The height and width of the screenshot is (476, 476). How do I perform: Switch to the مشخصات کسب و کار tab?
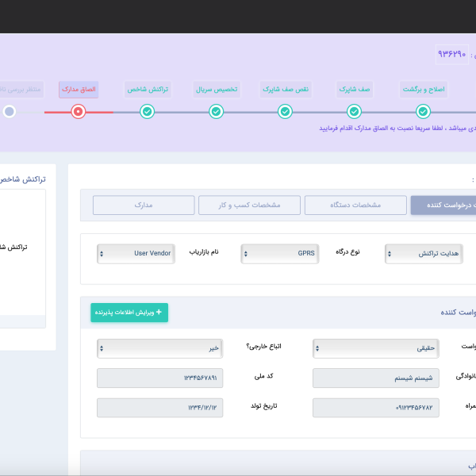click(249, 205)
